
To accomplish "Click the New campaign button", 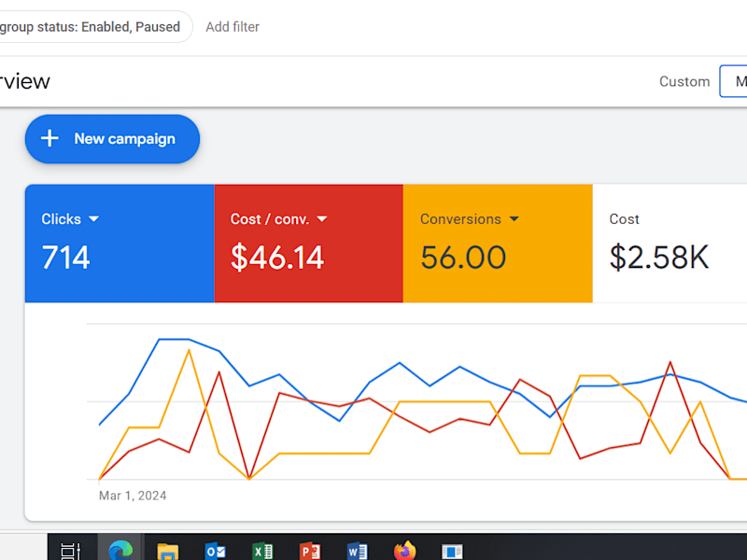I will tap(112, 139).
